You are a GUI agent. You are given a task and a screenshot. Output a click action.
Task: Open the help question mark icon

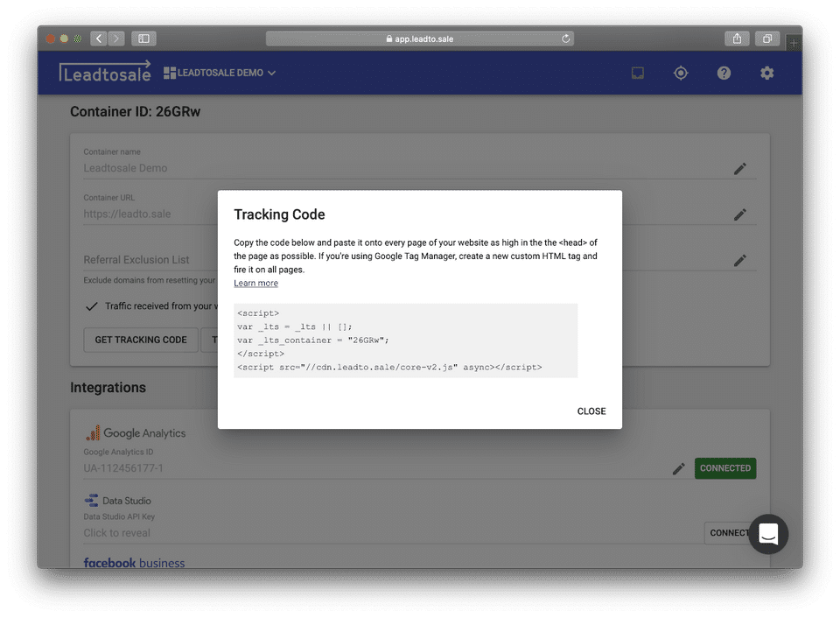[x=724, y=73]
